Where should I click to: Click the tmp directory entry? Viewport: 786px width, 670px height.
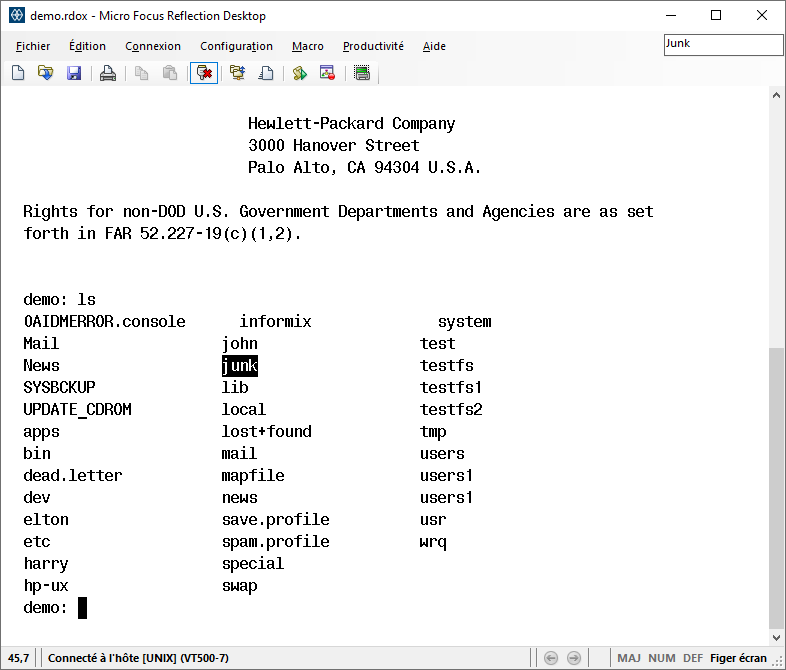tap(433, 432)
